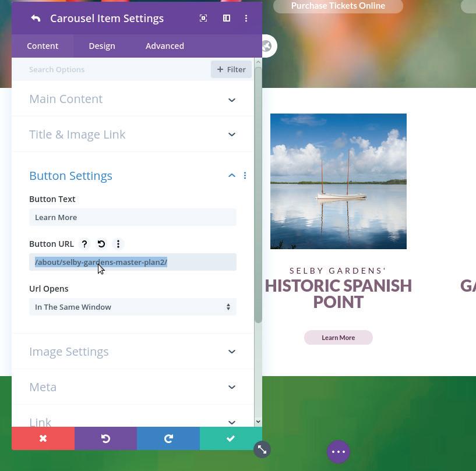Click scrollbar up arrow in panel
The height and width of the screenshot is (471, 476).
click(x=258, y=62)
